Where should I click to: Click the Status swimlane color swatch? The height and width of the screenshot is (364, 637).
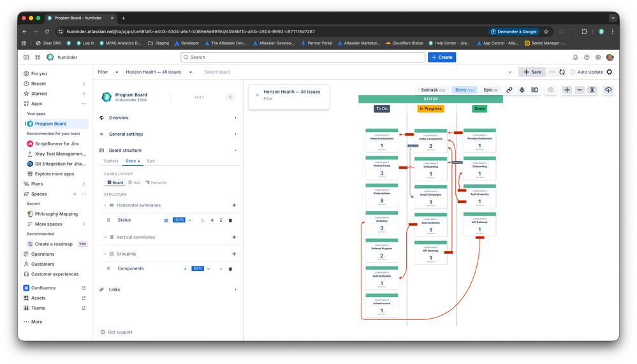point(166,221)
